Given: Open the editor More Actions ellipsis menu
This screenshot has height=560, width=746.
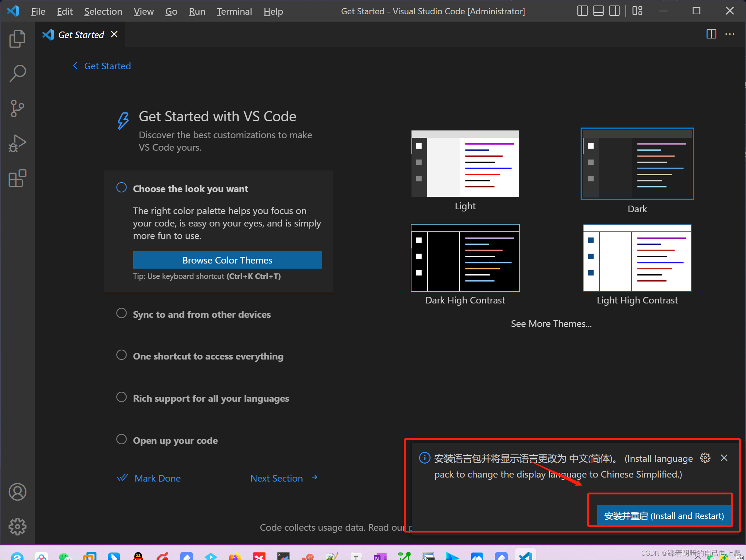Looking at the screenshot, I should tap(730, 34).
